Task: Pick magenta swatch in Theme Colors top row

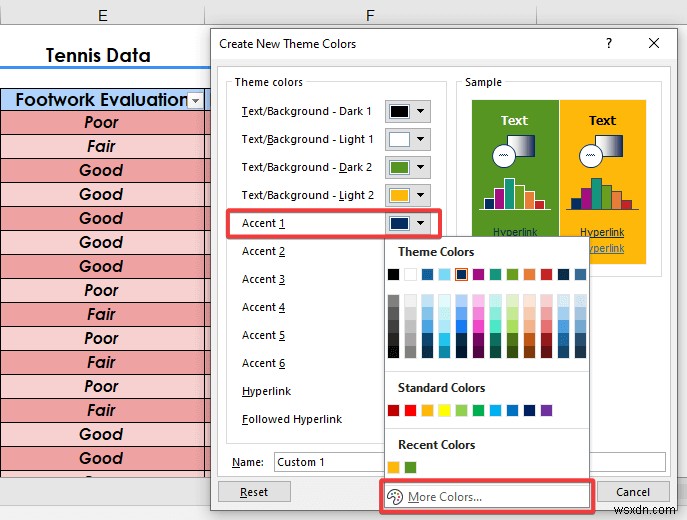Action: 478,275
